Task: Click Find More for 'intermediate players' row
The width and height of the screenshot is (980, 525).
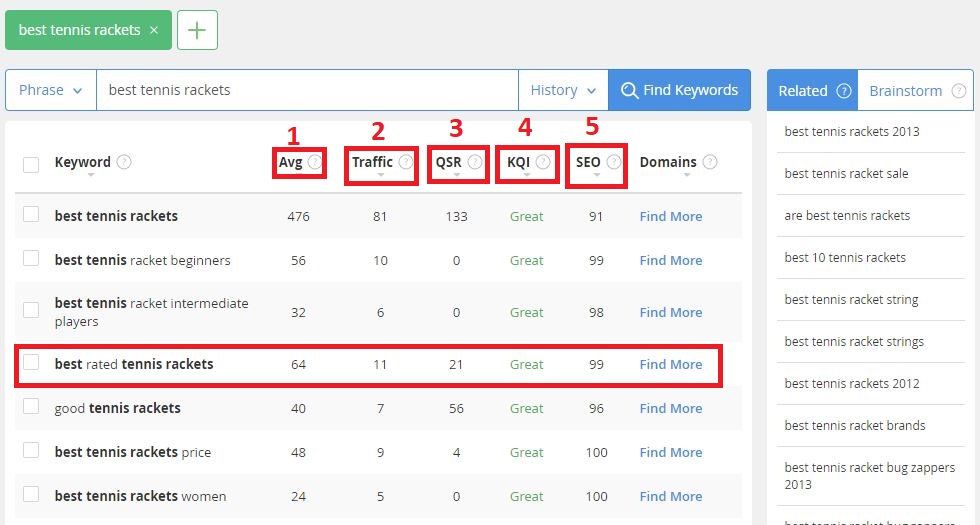Action: (671, 312)
